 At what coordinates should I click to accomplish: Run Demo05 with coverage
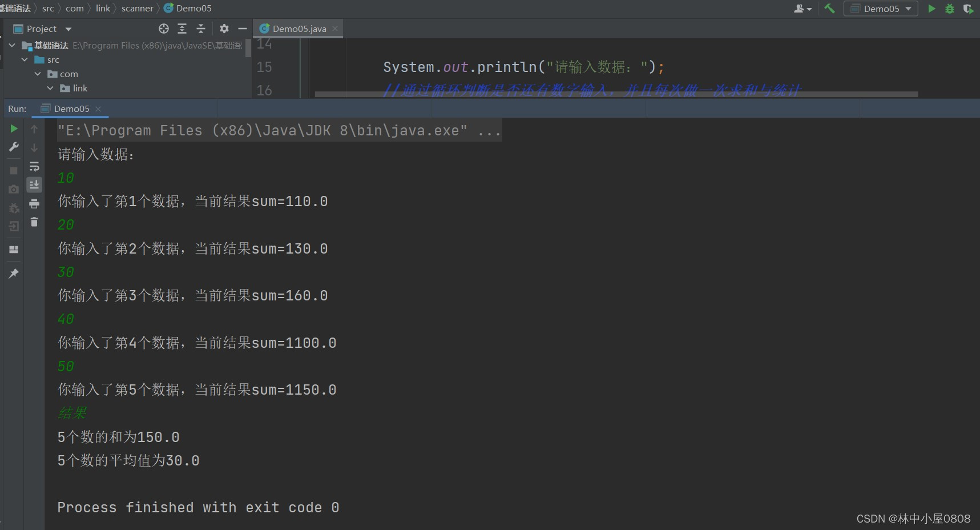[968, 9]
